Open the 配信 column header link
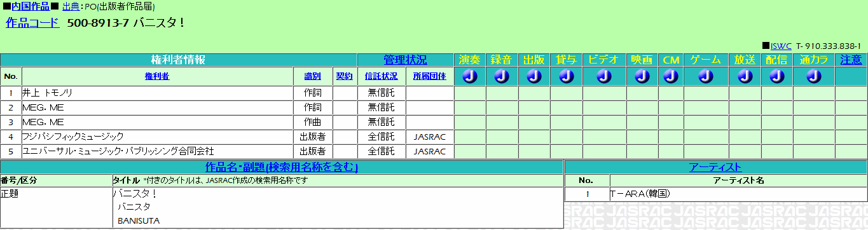Image resolution: width=868 pixels, height=230 pixels. pos(776,60)
